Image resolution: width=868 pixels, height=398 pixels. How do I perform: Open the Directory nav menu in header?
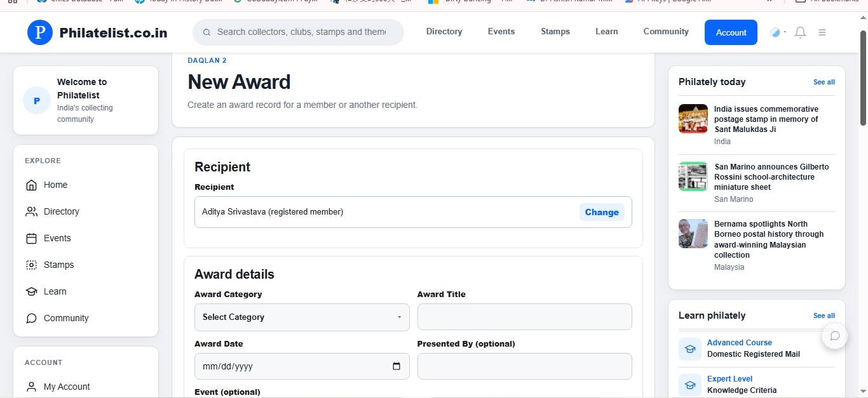[x=444, y=32]
